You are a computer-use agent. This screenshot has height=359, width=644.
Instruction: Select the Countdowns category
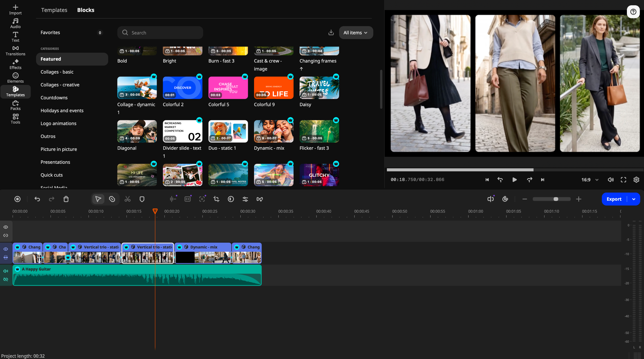tap(72, 97)
